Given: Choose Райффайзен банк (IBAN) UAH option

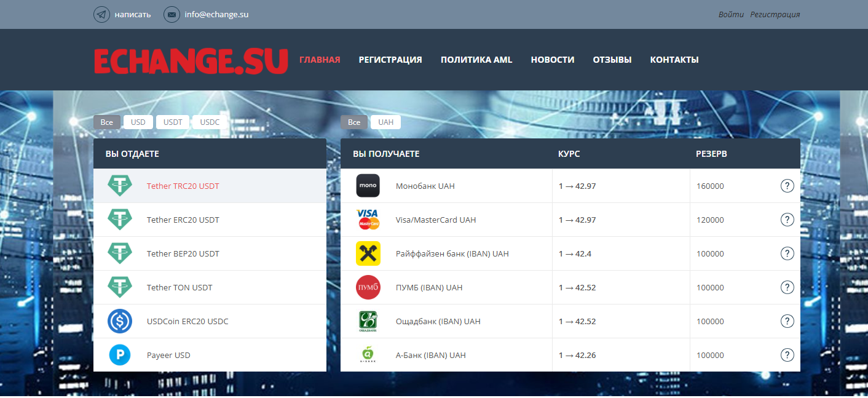Looking at the screenshot, I should (452, 253).
